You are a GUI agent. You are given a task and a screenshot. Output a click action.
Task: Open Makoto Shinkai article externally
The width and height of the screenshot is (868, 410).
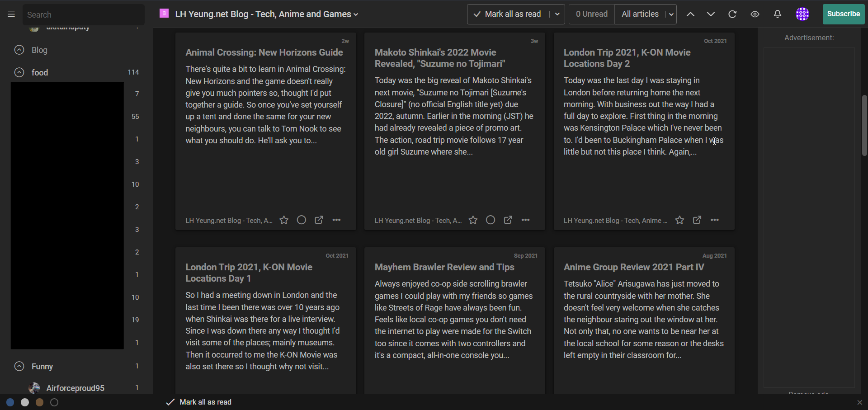(508, 220)
